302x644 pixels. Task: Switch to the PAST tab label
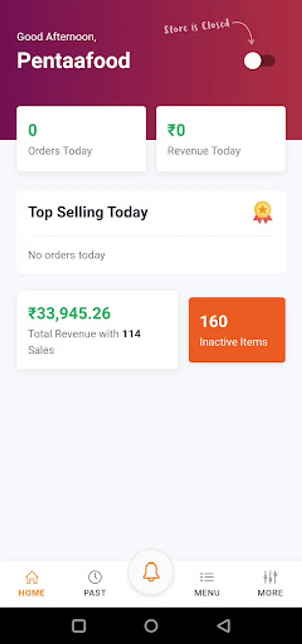coord(95,593)
